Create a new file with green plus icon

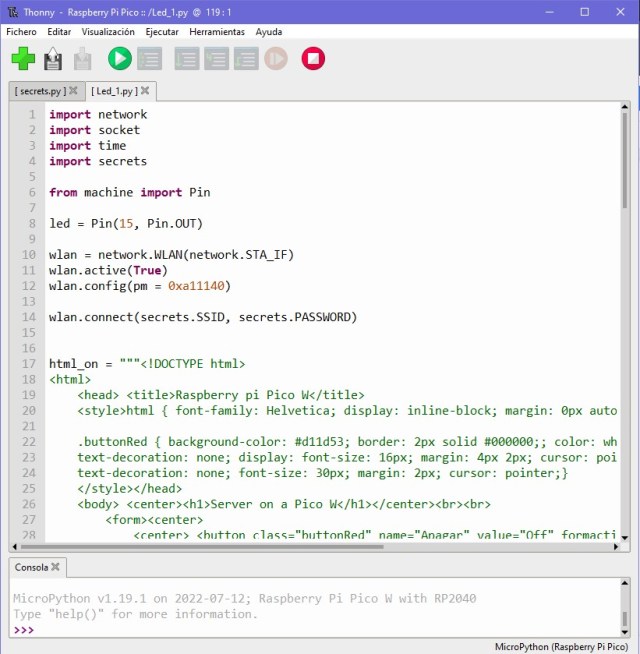click(23, 58)
